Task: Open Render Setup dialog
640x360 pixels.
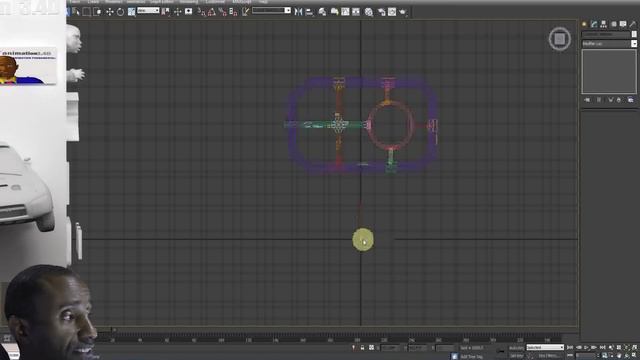Action: (381, 12)
